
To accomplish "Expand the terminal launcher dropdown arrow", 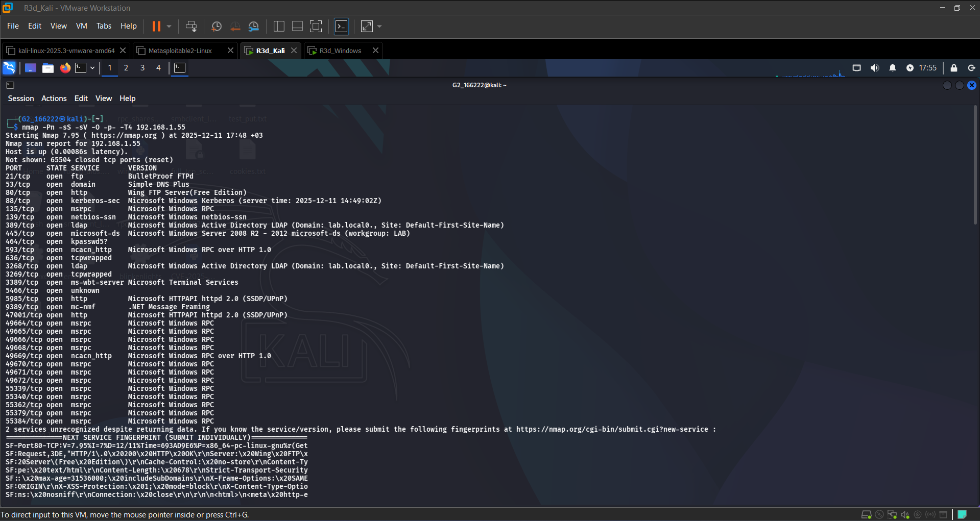I will (x=92, y=68).
